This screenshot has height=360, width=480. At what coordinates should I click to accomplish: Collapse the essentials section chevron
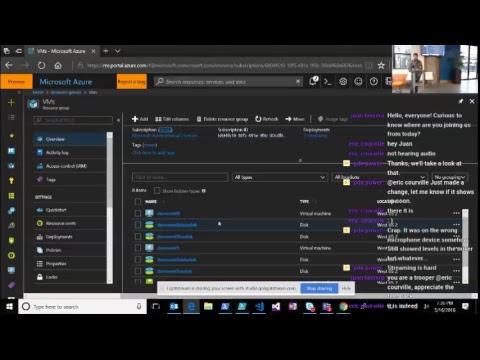click(x=300, y=160)
